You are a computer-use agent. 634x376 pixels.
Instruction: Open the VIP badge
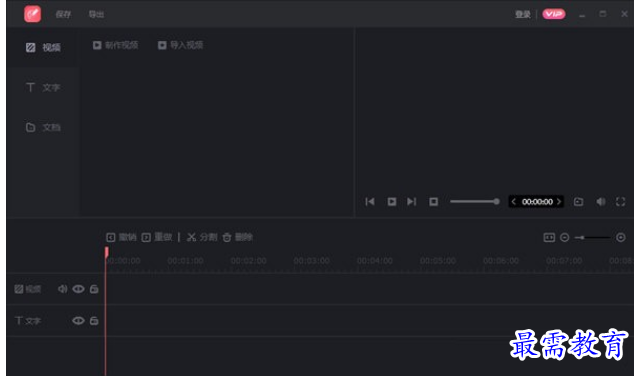coord(554,14)
